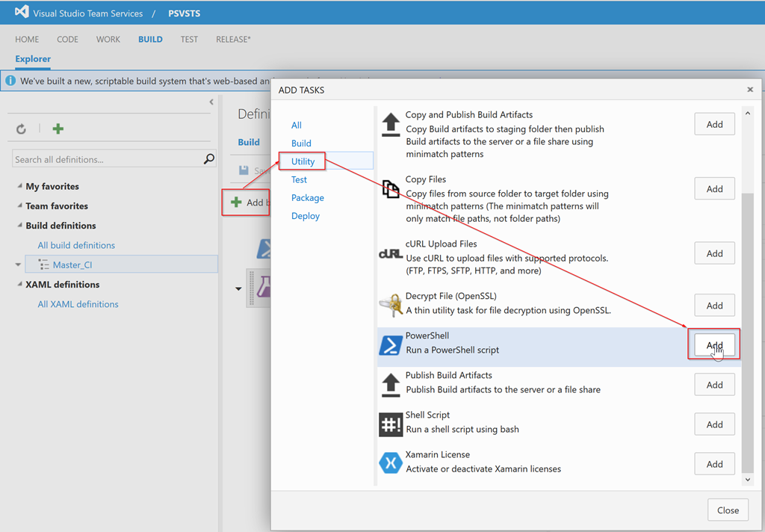Click the cURL Upload Files icon

391,254
